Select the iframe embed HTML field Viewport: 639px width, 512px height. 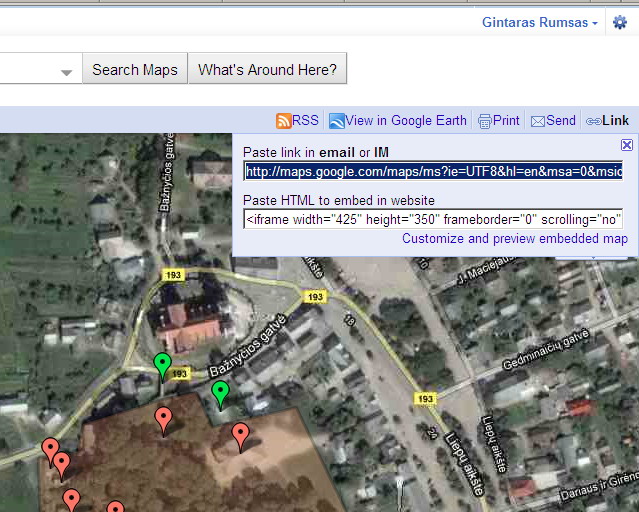pos(433,219)
